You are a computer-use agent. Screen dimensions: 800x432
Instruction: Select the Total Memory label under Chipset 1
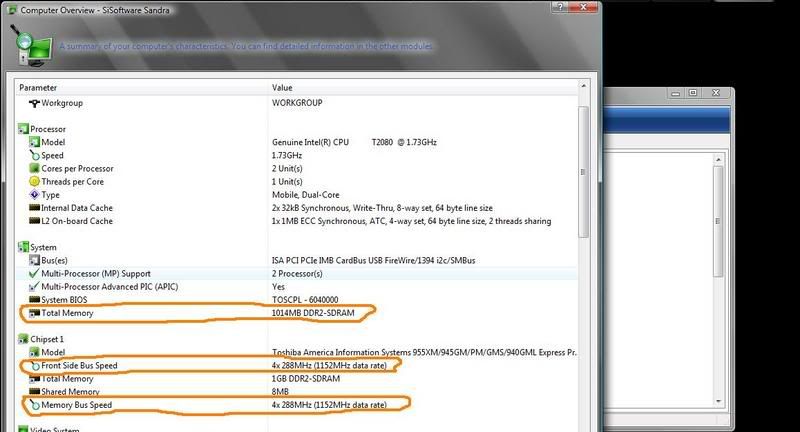[67, 379]
